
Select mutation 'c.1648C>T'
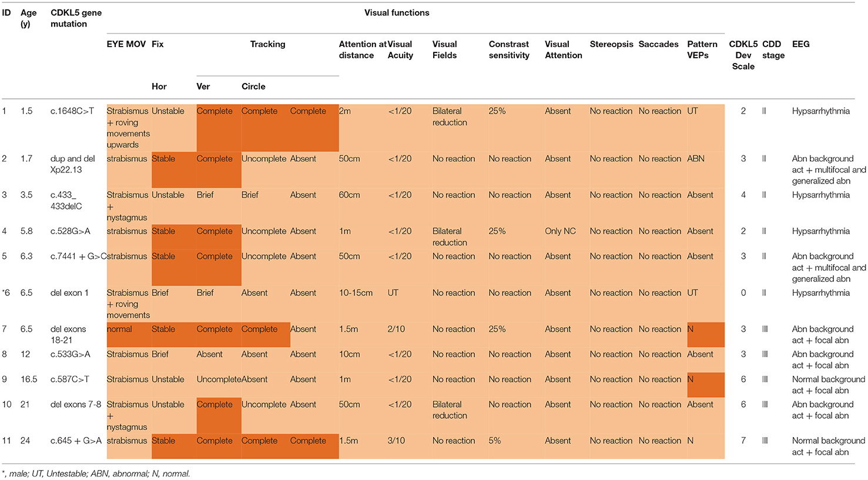point(72,111)
